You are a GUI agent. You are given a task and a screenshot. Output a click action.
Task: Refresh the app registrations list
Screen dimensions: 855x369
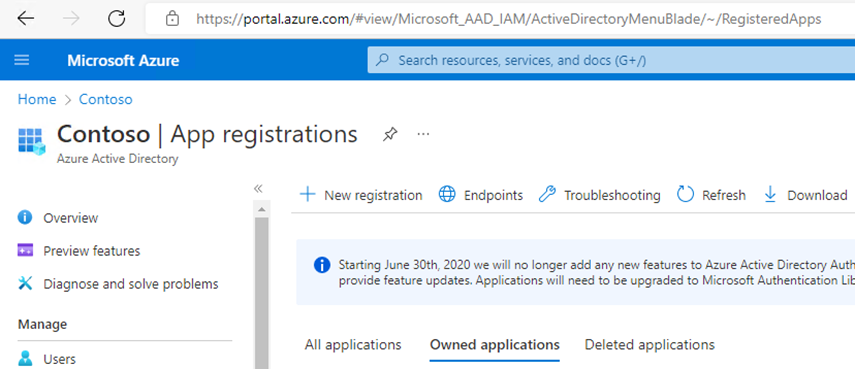(x=711, y=195)
